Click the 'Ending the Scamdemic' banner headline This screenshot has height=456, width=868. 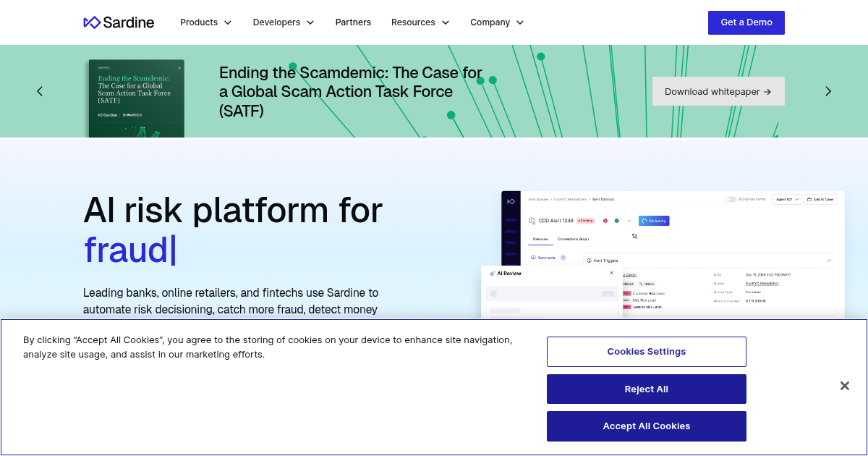coord(351,92)
